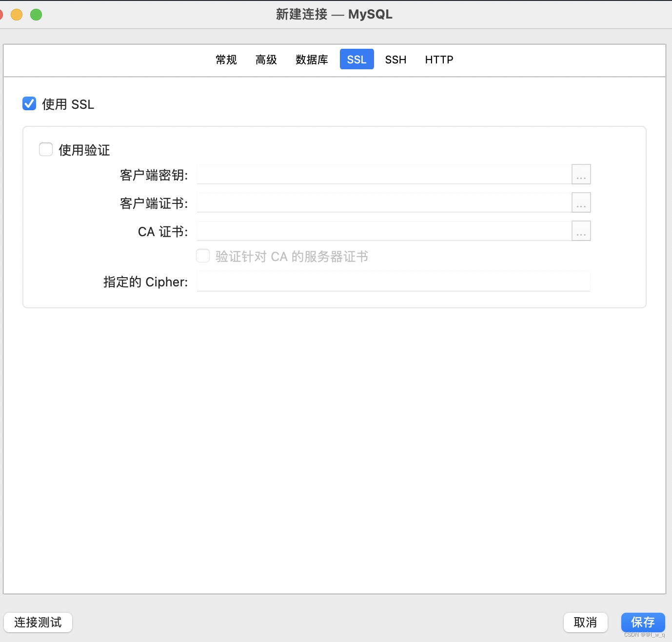Browse for CA 证书 file with ... button
This screenshot has height=642, width=672.
click(x=581, y=231)
